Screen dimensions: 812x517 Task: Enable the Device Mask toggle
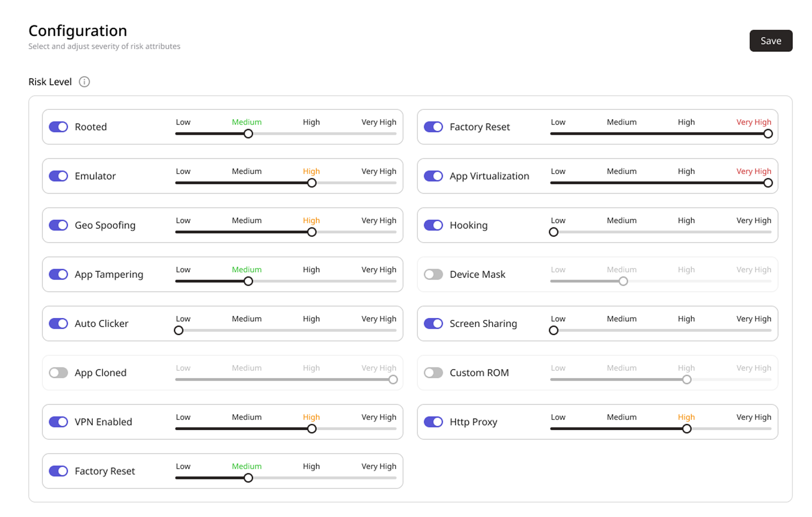(433, 274)
